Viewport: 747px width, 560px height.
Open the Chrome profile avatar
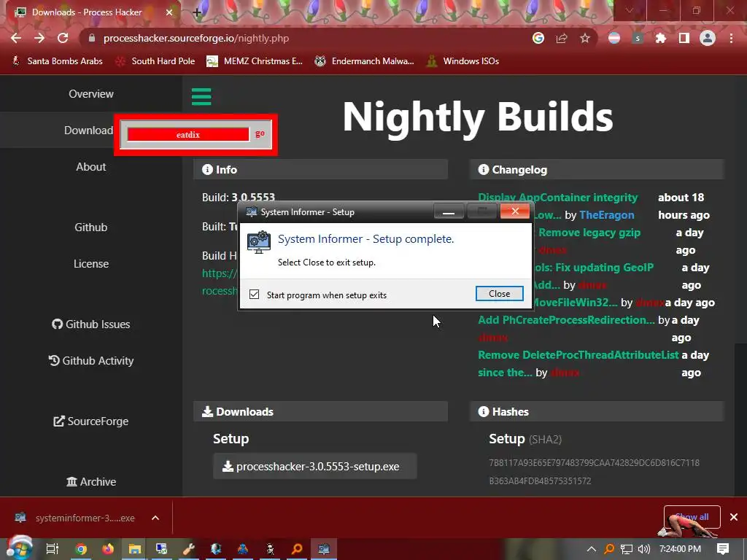click(x=708, y=38)
